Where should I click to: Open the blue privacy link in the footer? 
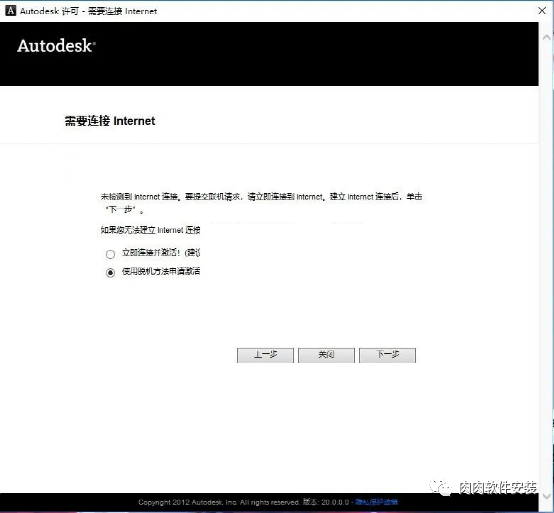coord(376,502)
